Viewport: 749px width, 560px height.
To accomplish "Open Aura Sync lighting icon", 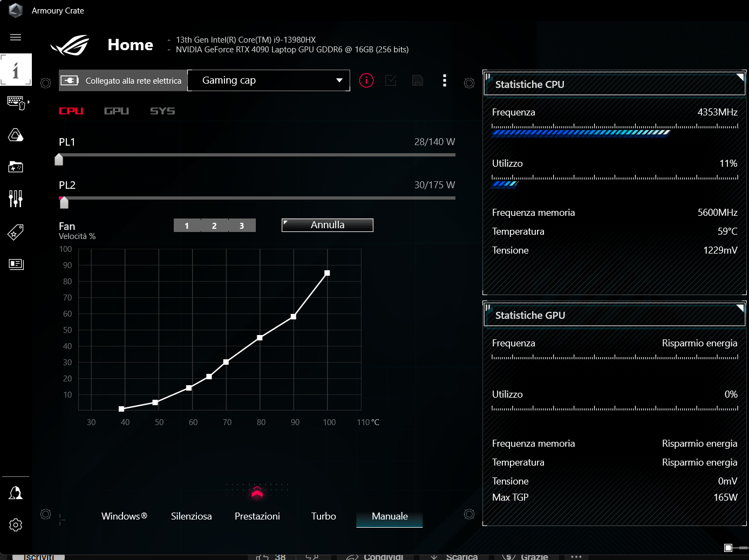I will [16, 135].
